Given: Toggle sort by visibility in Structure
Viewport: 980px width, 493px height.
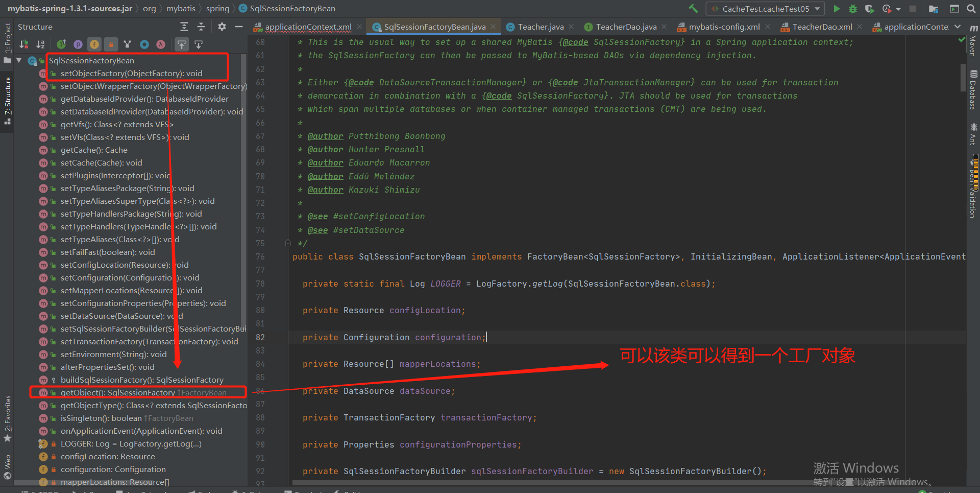Looking at the screenshot, I should tap(23, 44).
